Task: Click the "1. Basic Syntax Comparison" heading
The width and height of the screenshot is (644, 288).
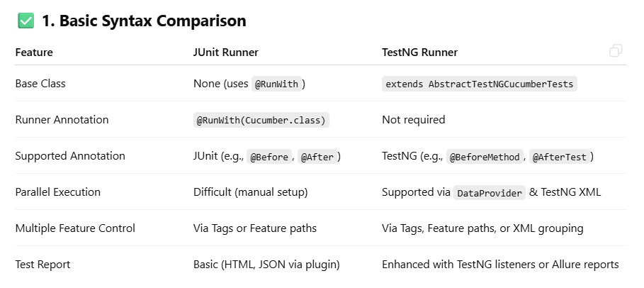Action: (143, 21)
